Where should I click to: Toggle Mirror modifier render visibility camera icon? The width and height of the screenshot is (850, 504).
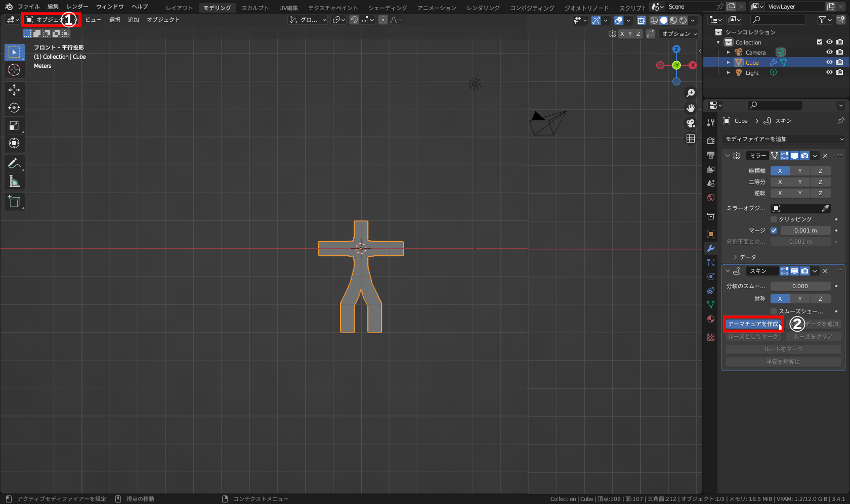point(804,156)
